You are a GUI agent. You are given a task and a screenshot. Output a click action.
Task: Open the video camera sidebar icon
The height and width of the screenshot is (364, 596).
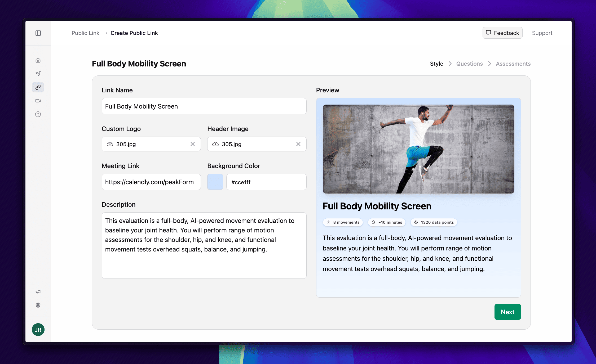(38, 101)
